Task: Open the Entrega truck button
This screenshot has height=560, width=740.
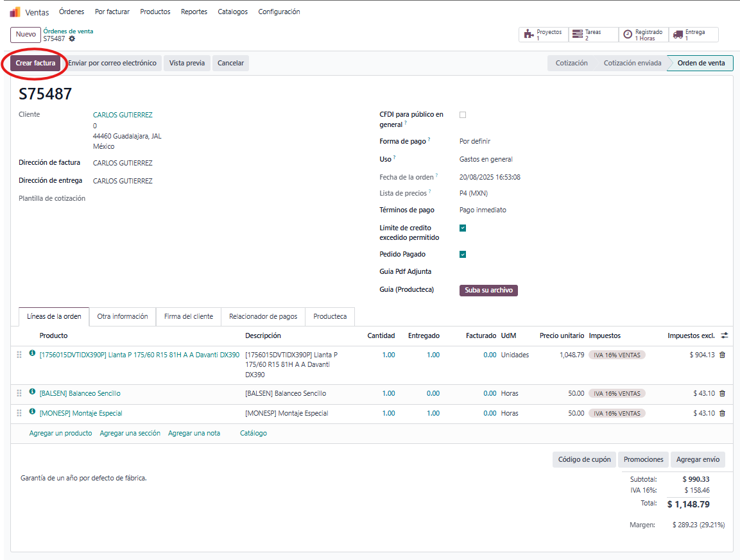Action: 693,35
